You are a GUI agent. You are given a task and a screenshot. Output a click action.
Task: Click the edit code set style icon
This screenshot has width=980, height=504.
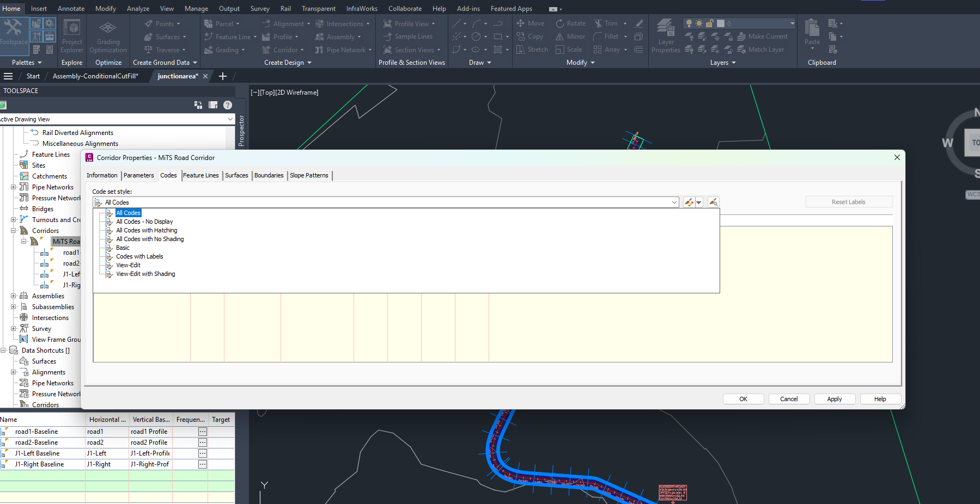coord(689,202)
